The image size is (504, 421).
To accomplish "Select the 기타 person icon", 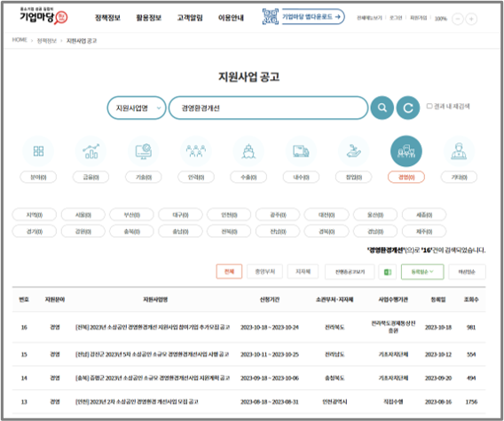I will [x=459, y=151].
